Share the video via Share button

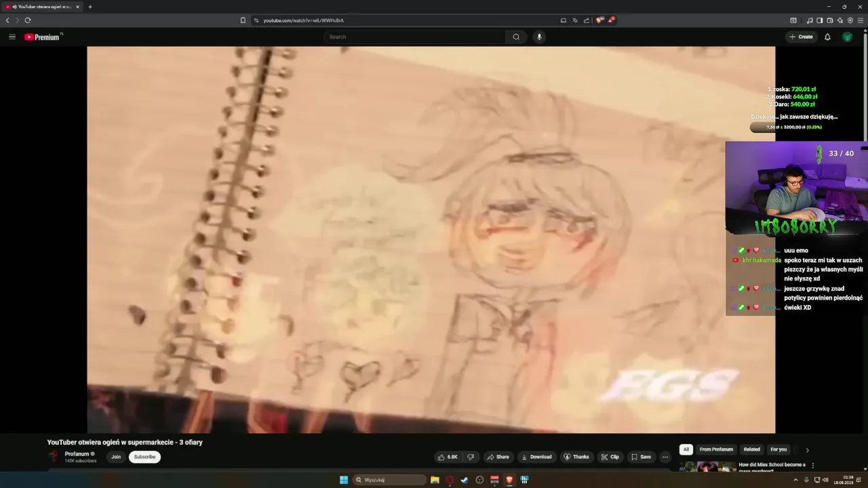pyautogui.click(x=498, y=457)
